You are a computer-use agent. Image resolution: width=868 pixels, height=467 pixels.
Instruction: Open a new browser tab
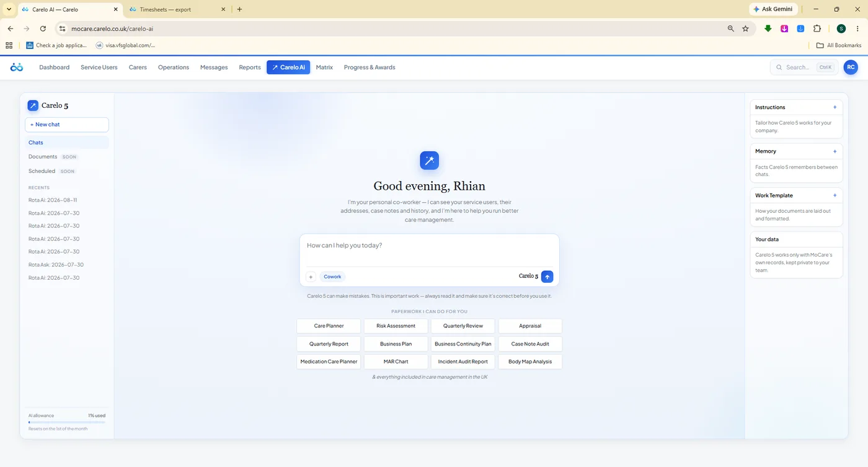239,9
